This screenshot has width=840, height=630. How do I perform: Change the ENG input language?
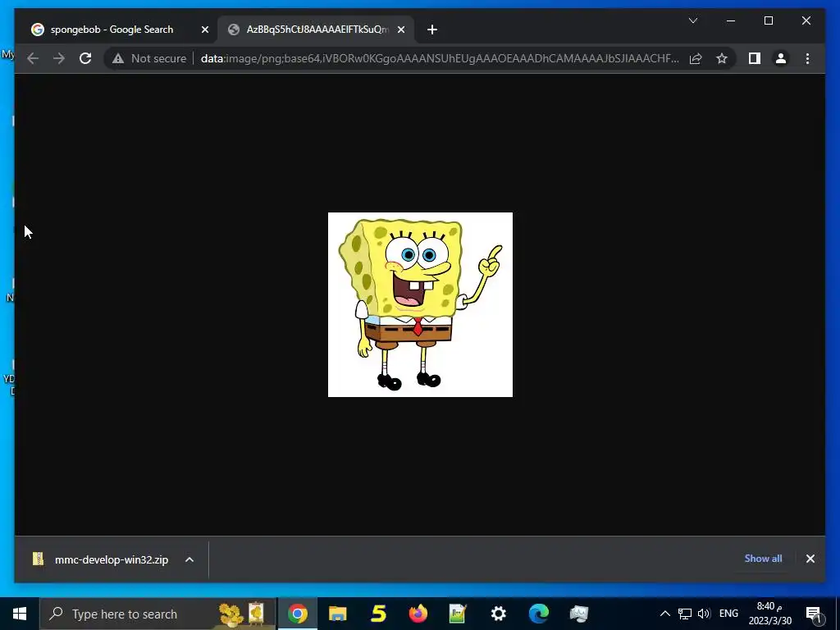click(728, 614)
